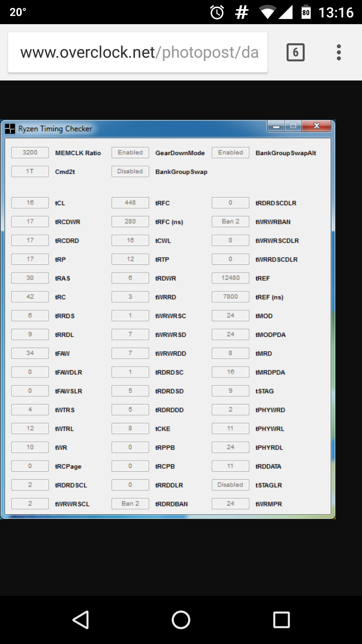Click the tRTP 12 value box

[x=130, y=259]
